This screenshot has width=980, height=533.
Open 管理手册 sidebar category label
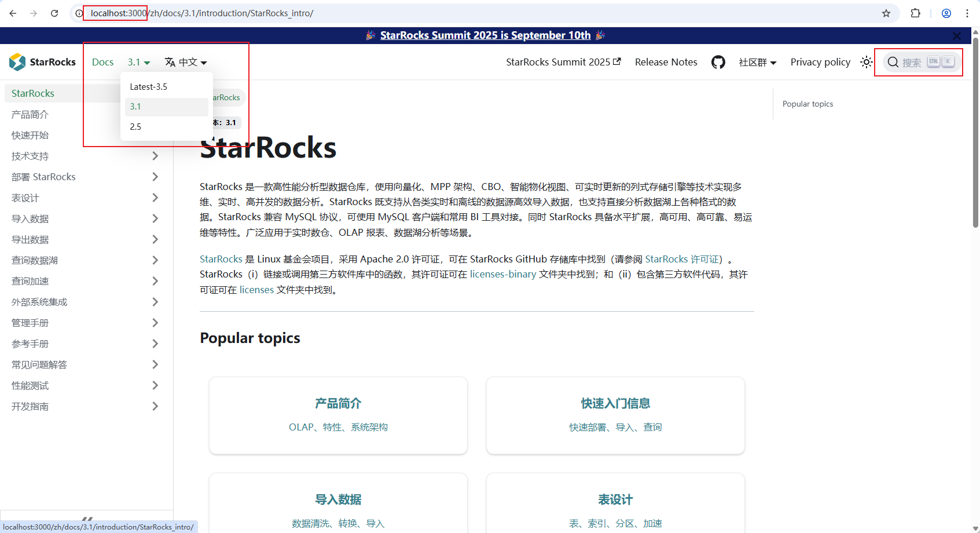(30, 323)
